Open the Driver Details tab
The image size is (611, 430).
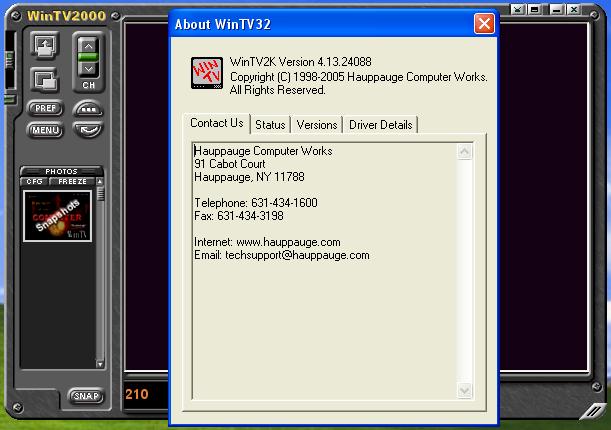(380, 125)
